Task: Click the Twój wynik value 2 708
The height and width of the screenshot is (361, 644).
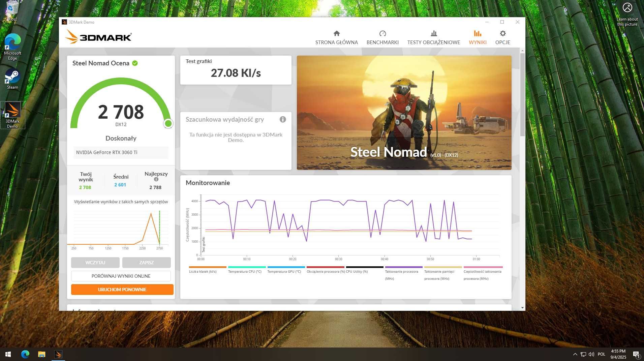Action: click(85, 187)
